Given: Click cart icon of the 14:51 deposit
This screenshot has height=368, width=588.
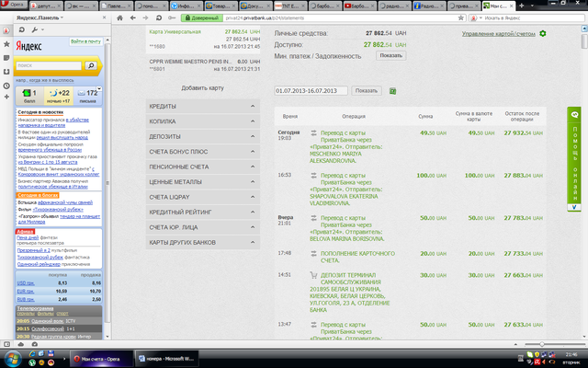Looking at the screenshot, I should point(313,275).
